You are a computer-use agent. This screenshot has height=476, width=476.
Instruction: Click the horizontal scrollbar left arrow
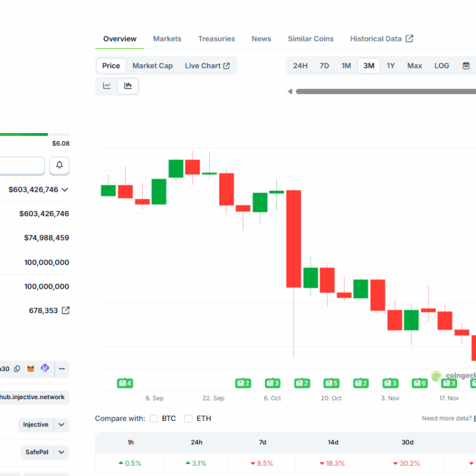(290, 92)
